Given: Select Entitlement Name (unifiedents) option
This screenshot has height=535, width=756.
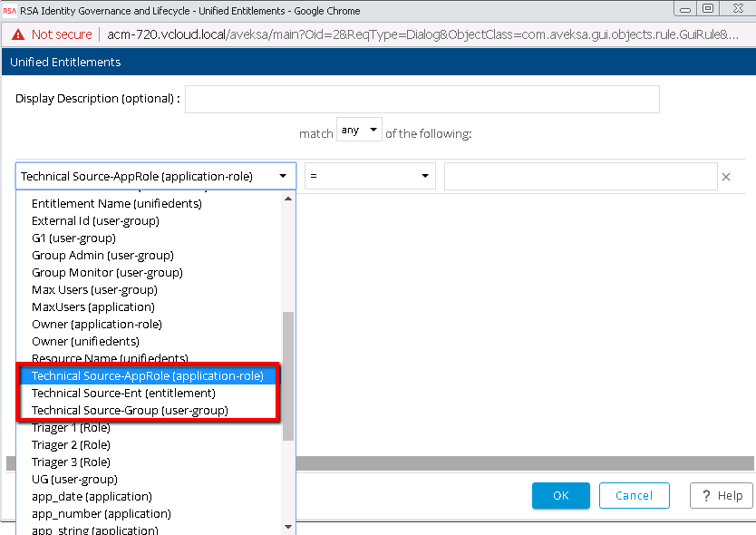Looking at the screenshot, I should 117,204.
